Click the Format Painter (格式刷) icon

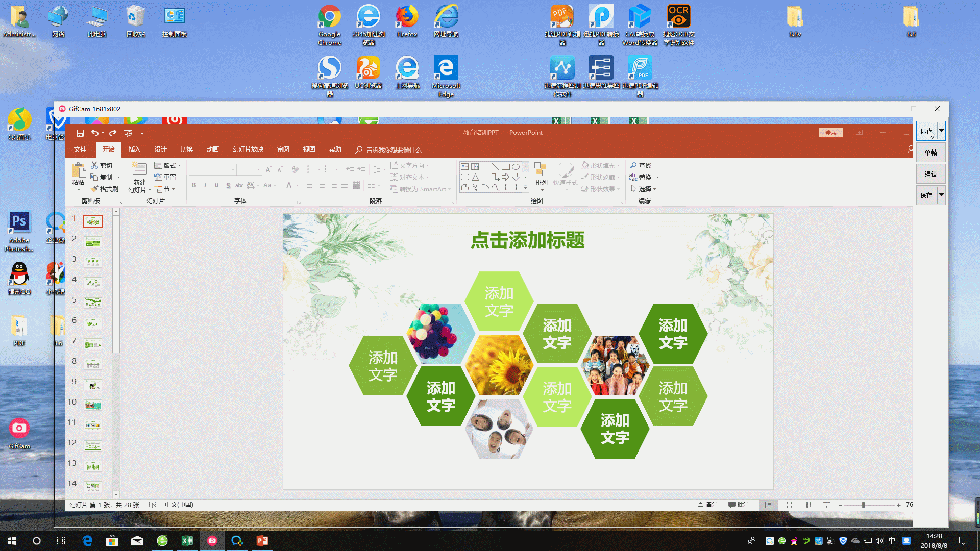tap(95, 189)
